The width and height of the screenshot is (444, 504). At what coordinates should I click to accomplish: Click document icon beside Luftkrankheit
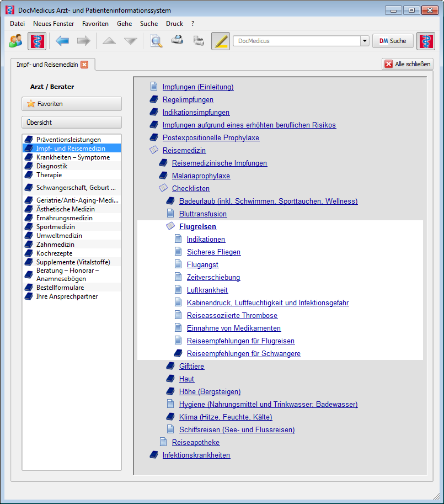[178, 290]
